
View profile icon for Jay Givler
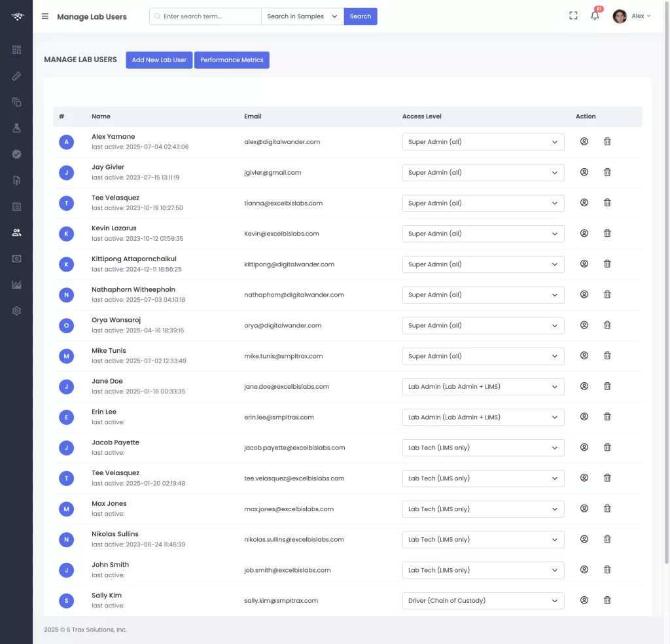click(584, 172)
